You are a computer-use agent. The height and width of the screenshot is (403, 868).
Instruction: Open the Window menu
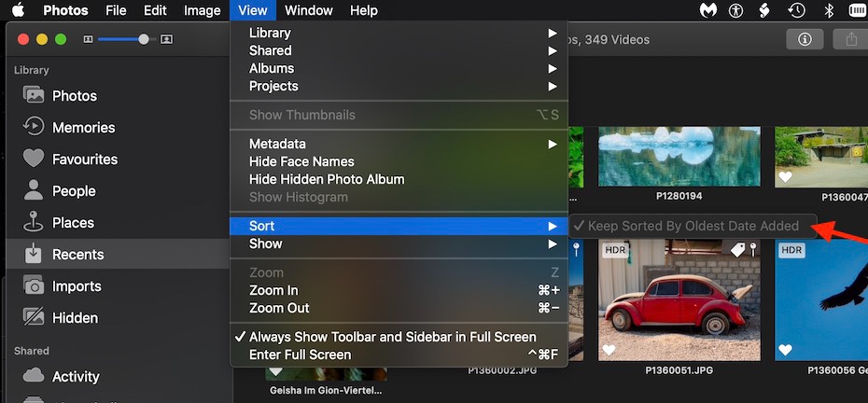(x=308, y=10)
